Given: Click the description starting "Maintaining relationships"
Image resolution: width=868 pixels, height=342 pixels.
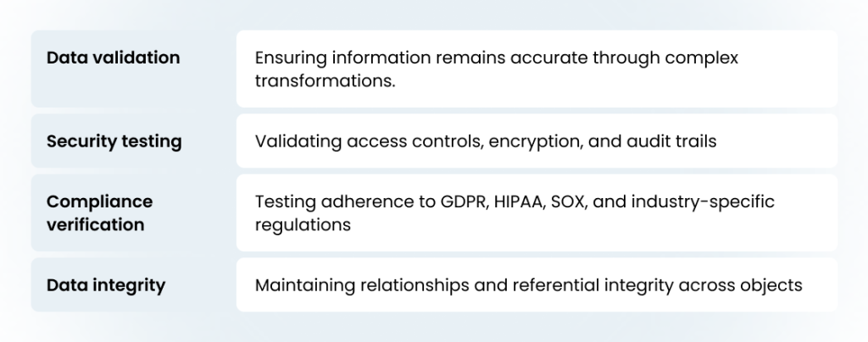Looking at the screenshot, I should click(x=528, y=284).
